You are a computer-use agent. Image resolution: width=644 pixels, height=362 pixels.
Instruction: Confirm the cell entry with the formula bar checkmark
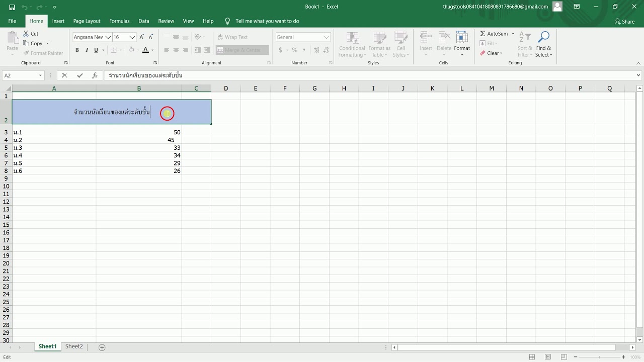pyautogui.click(x=79, y=75)
